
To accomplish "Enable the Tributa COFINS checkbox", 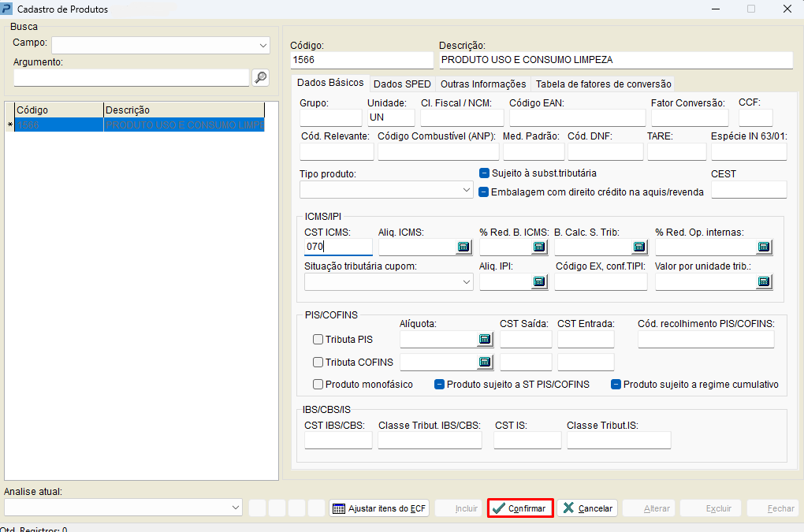I will point(318,363).
